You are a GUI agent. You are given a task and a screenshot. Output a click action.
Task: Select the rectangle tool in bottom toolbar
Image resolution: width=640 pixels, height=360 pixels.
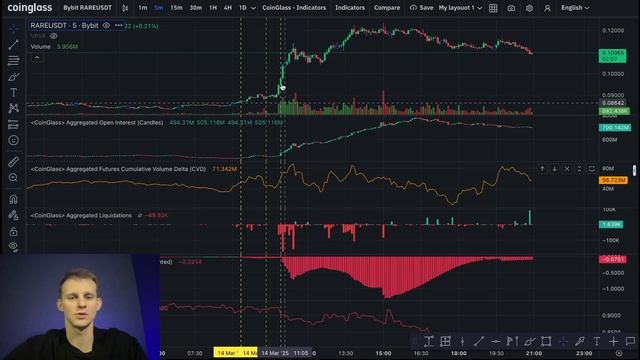546,341
